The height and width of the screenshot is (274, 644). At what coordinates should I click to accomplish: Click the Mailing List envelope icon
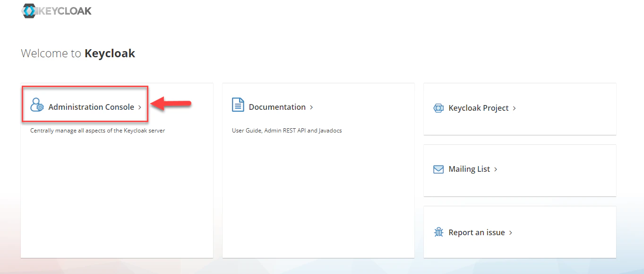point(438,169)
